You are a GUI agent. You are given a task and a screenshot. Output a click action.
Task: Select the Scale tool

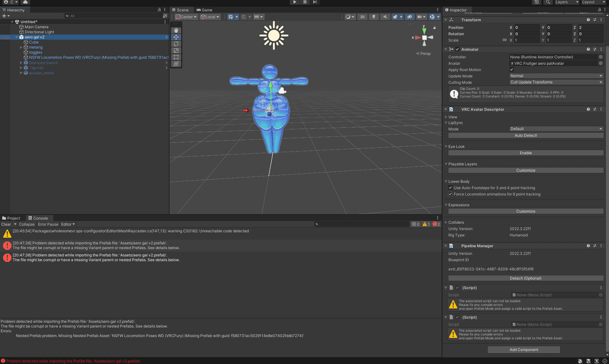click(176, 50)
